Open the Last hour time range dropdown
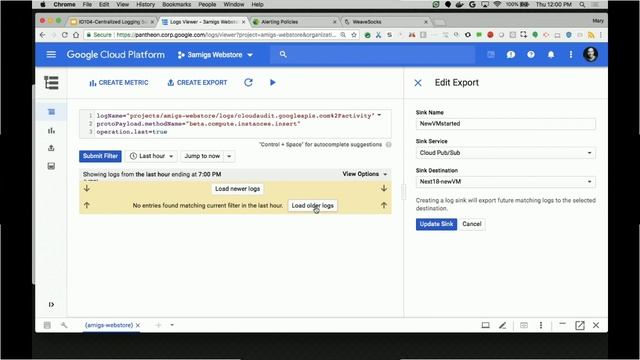640x360 pixels. click(152, 156)
